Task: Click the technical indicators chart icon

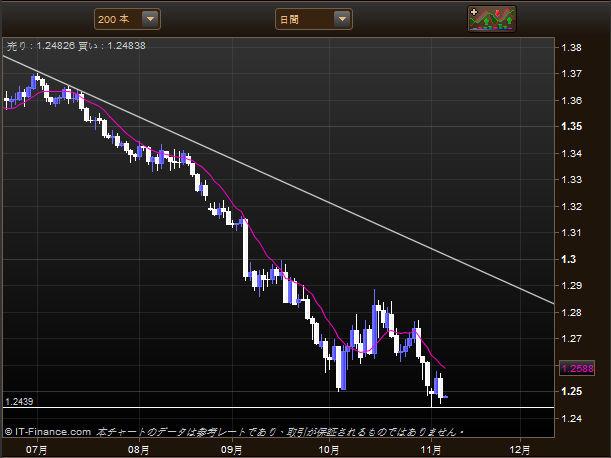Action: click(492, 19)
